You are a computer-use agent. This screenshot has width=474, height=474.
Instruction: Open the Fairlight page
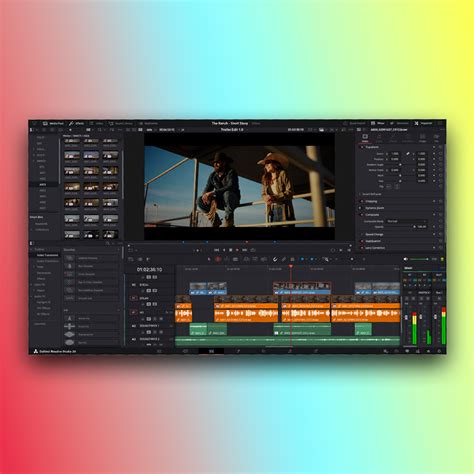pos(290,351)
